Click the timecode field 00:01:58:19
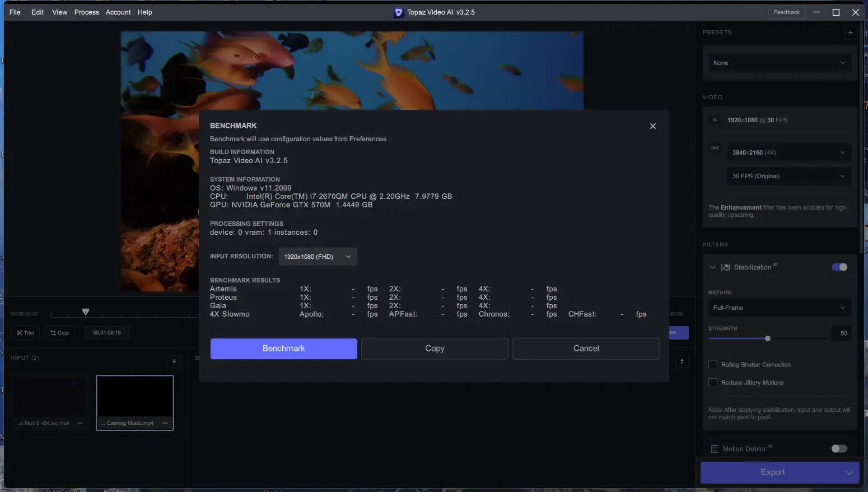 107,333
